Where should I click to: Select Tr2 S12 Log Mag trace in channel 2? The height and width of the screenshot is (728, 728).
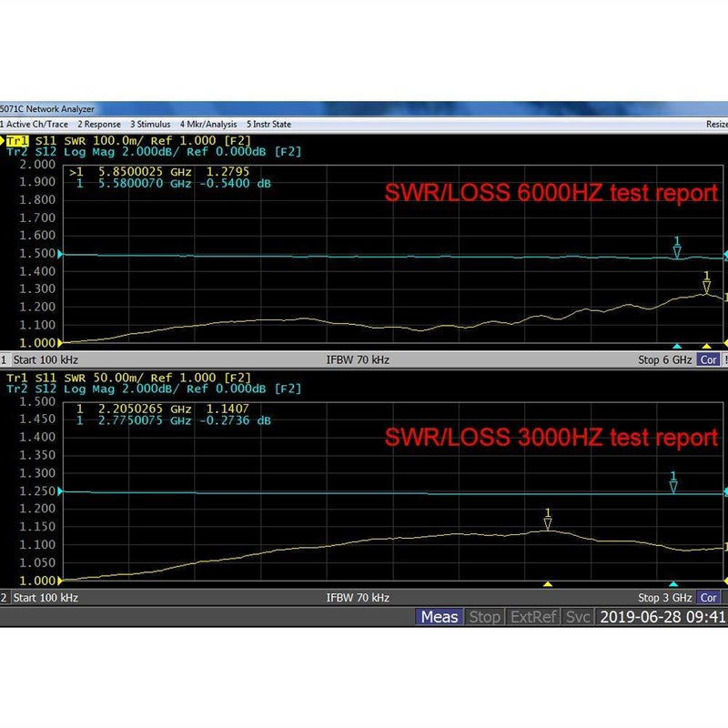click(154, 389)
